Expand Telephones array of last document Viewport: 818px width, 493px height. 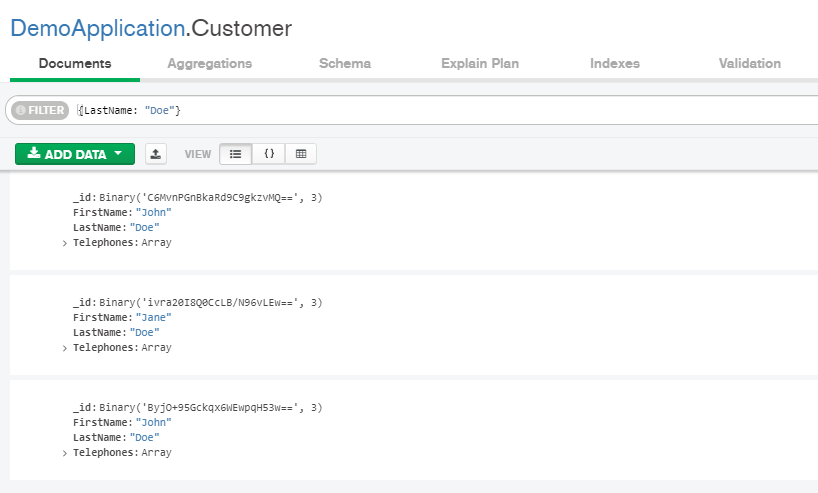[65, 453]
